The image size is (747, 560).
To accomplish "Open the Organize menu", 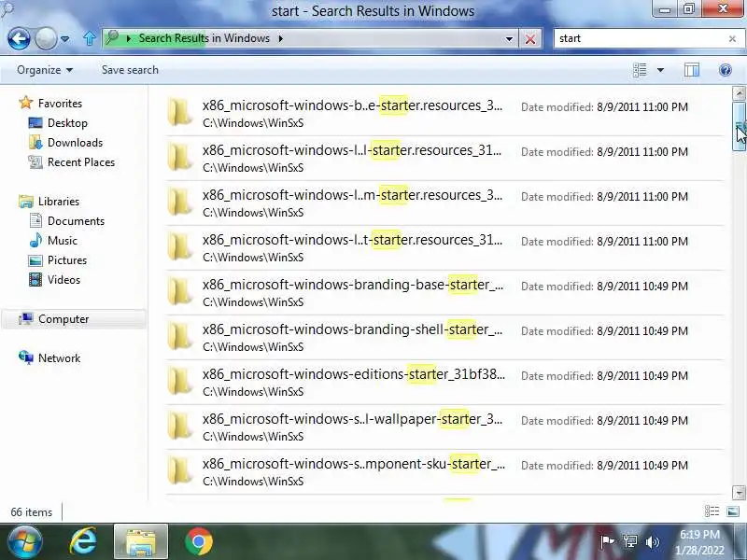I will tap(45, 70).
